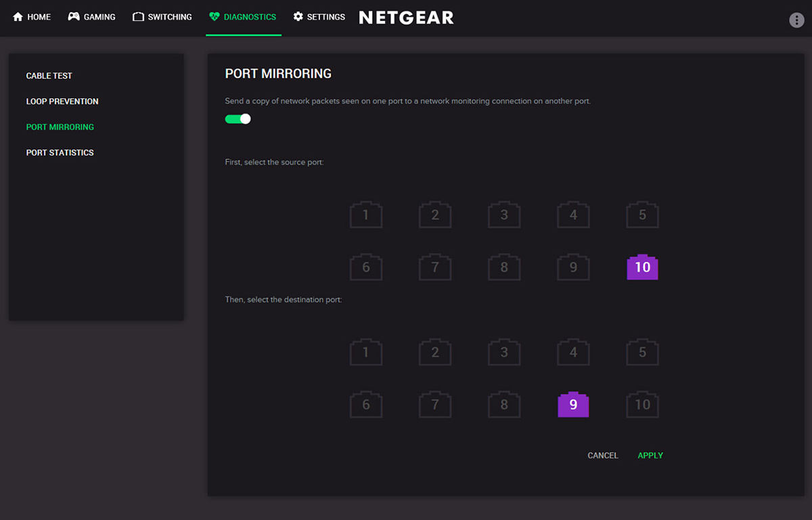Open Cable Test in sidebar
812x520 pixels.
click(49, 76)
